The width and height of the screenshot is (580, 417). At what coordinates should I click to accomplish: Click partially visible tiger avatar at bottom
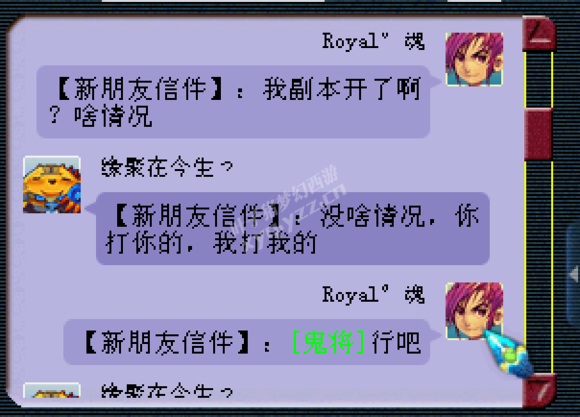(52, 391)
